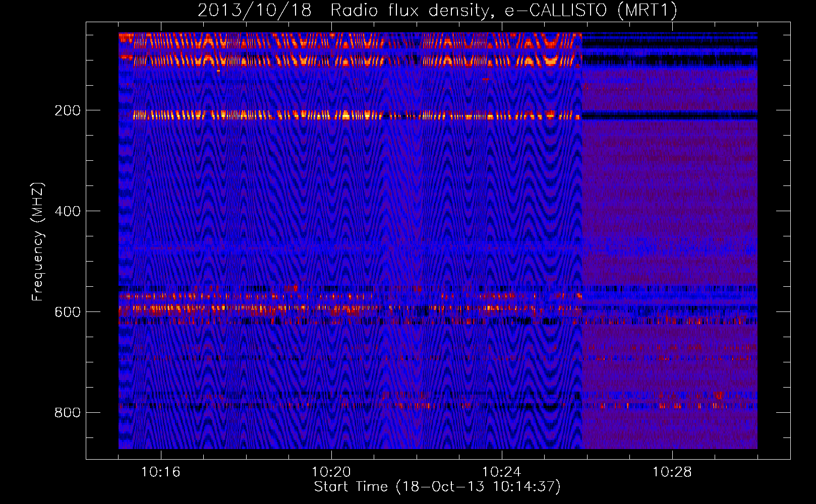
Task: Click the 400 frequency tick label
Action: point(68,211)
